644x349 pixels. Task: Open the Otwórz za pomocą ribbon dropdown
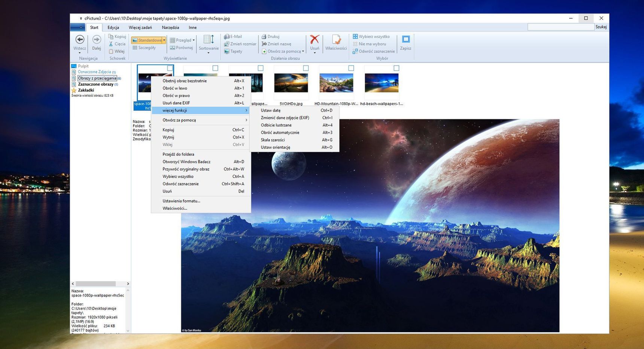303,51
